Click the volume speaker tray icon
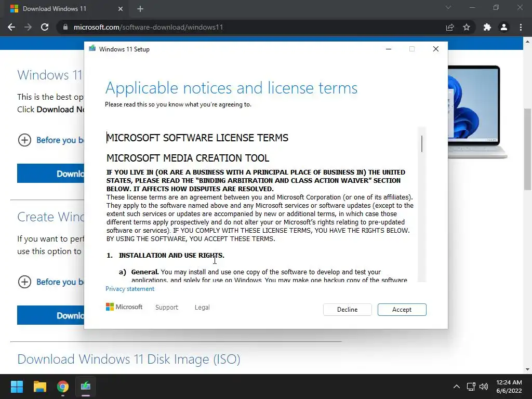This screenshot has height=399, width=532. pyautogui.click(x=484, y=387)
